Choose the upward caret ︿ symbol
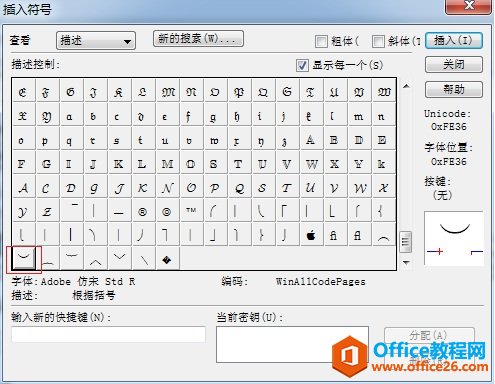Screen dimensions: 495x384 tap(95, 259)
